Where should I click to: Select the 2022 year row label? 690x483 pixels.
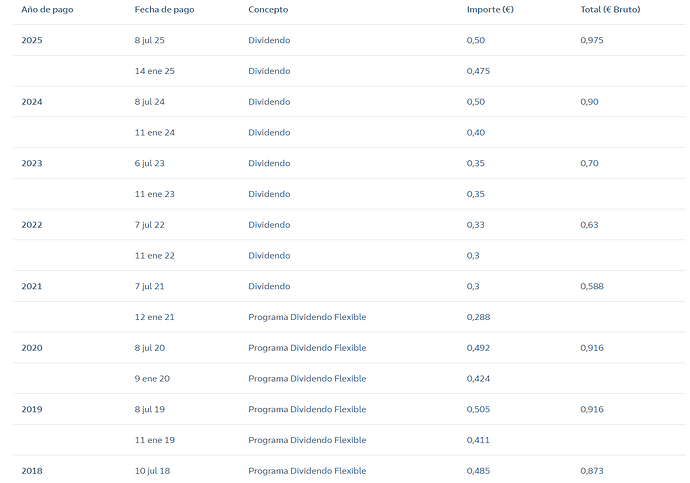[x=32, y=225]
